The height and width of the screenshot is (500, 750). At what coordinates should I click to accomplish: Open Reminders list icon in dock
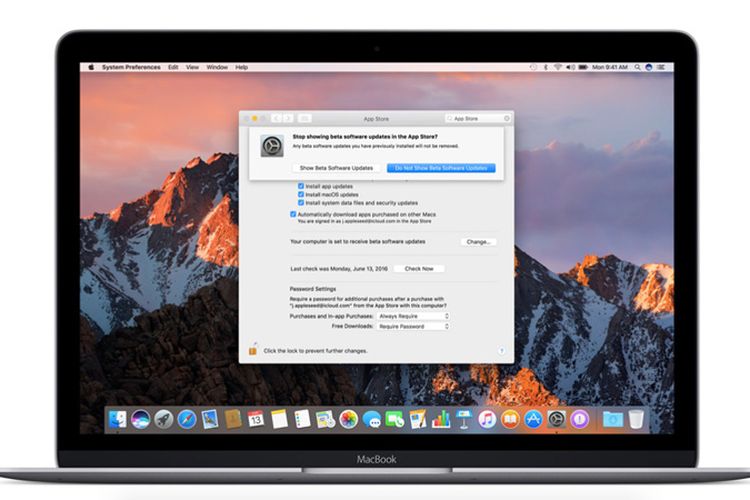(302, 420)
